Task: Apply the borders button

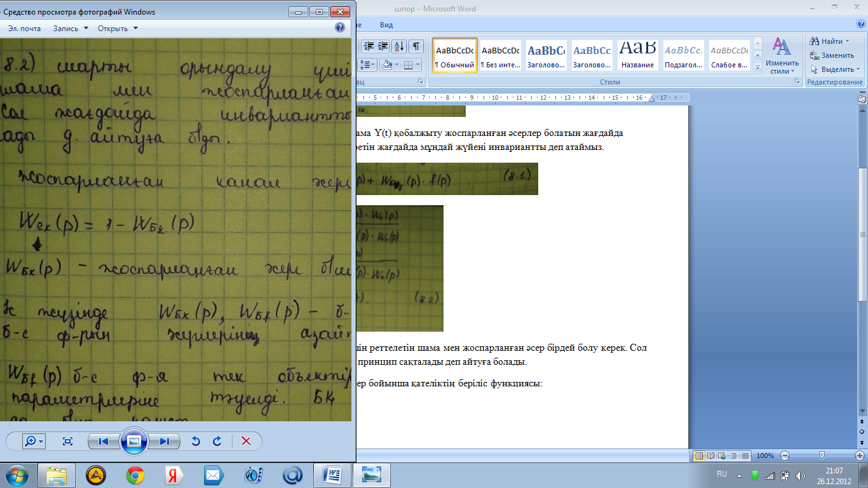Action: click(x=408, y=65)
